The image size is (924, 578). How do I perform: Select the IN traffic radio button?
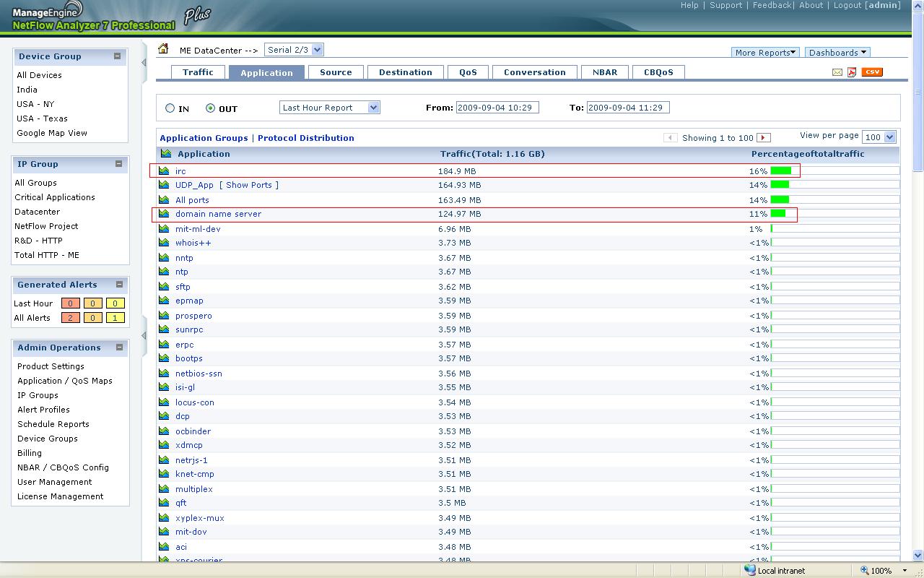tap(170, 108)
